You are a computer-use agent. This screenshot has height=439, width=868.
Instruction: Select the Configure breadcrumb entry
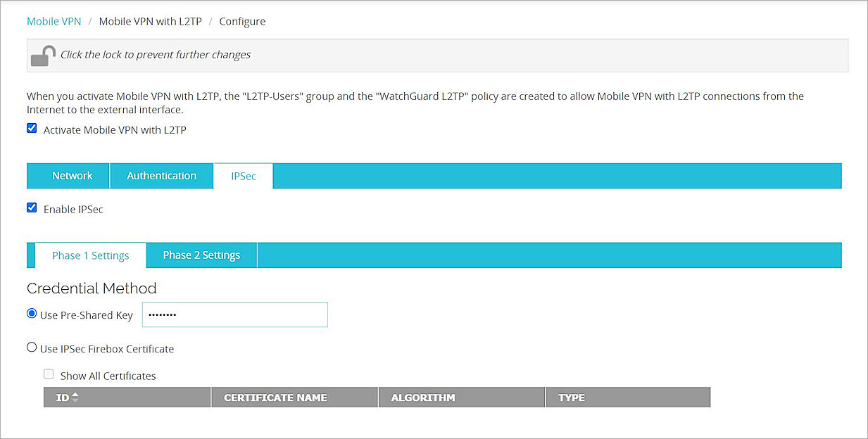pyautogui.click(x=242, y=21)
